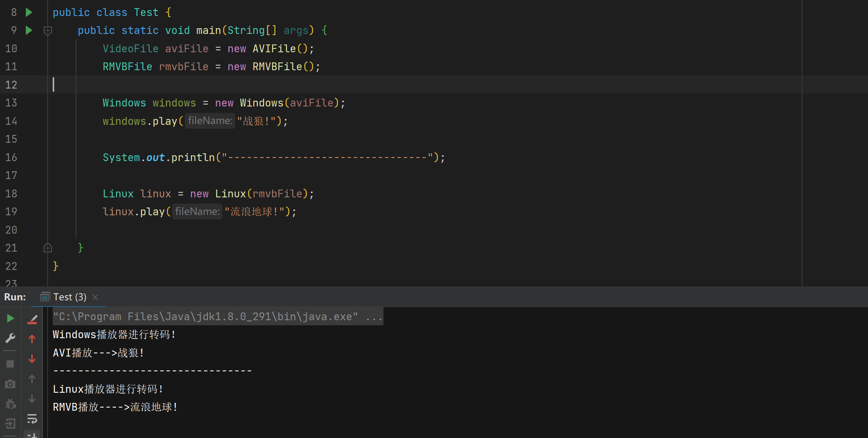
Task: Click the exit arrow icon in run toolbar
Action: click(x=11, y=423)
